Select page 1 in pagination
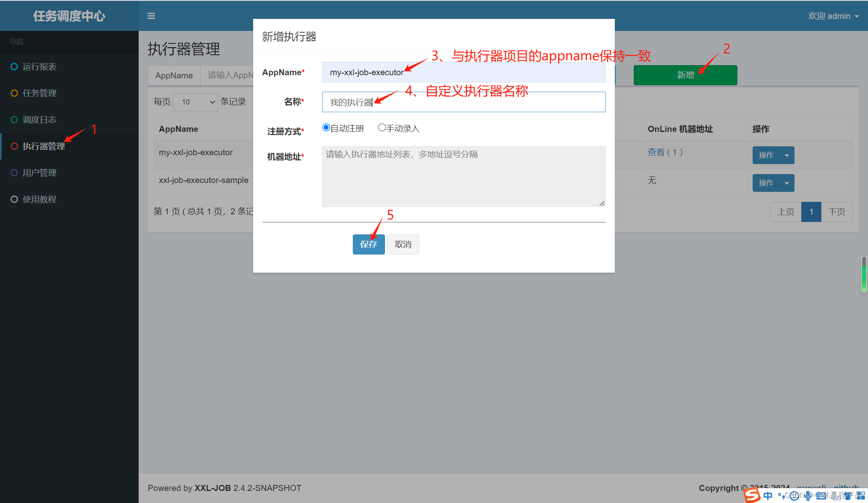868x503 pixels. [811, 212]
